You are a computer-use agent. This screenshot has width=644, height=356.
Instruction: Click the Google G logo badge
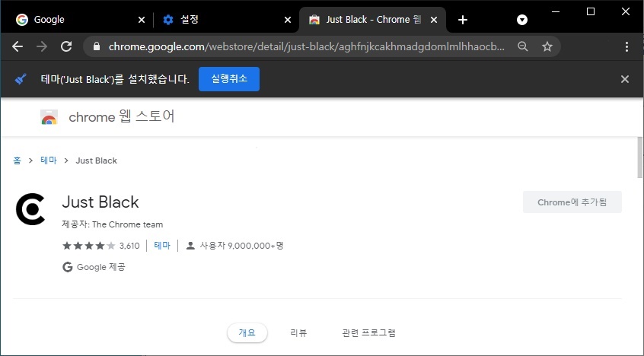pos(67,267)
